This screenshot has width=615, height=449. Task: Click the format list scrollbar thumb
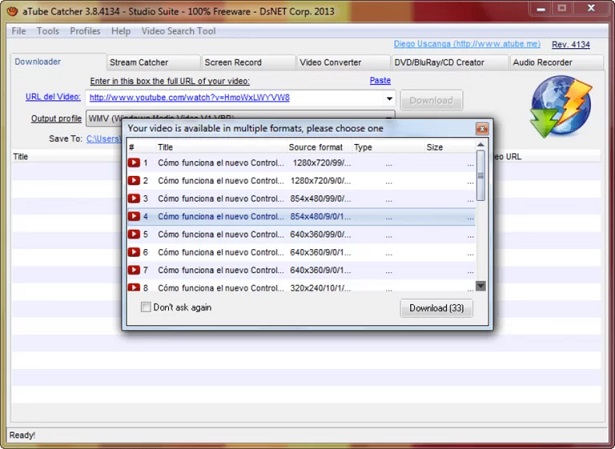tap(480, 176)
